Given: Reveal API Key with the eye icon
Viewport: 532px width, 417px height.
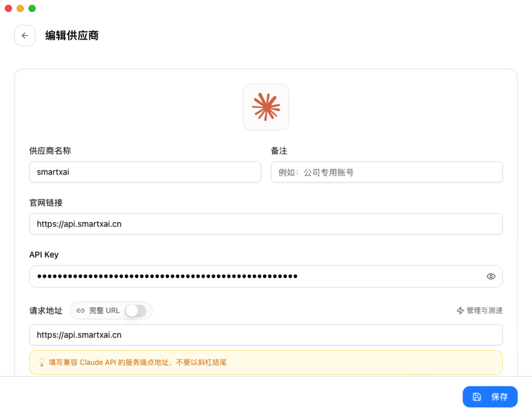Looking at the screenshot, I should (491, 276).
